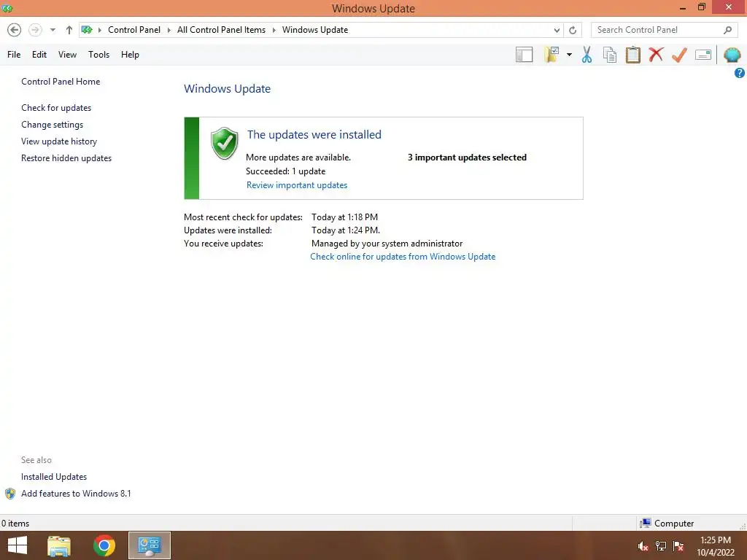Click the Copy toolbar icon
747x560 pixels.
click(x=610, y=55)
